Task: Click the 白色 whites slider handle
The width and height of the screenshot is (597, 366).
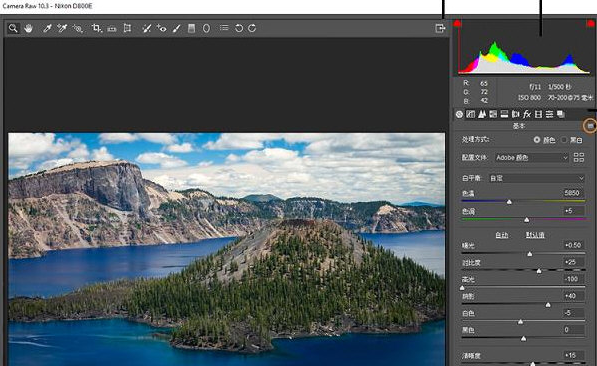Action: click(x=520, y=322)
